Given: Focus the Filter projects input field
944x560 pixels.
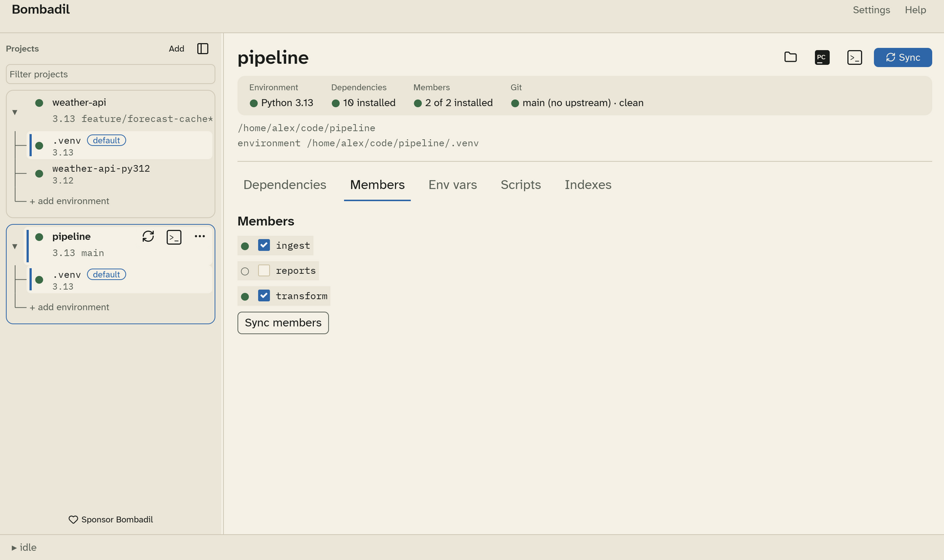Looking at the screenshot, I should (x=110, y=74).
